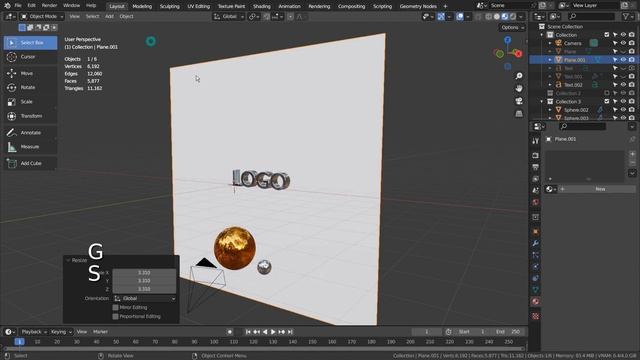Open the Object Data properties tab
640x360 pixels.
pyautogui.click(x=536, y=290)
